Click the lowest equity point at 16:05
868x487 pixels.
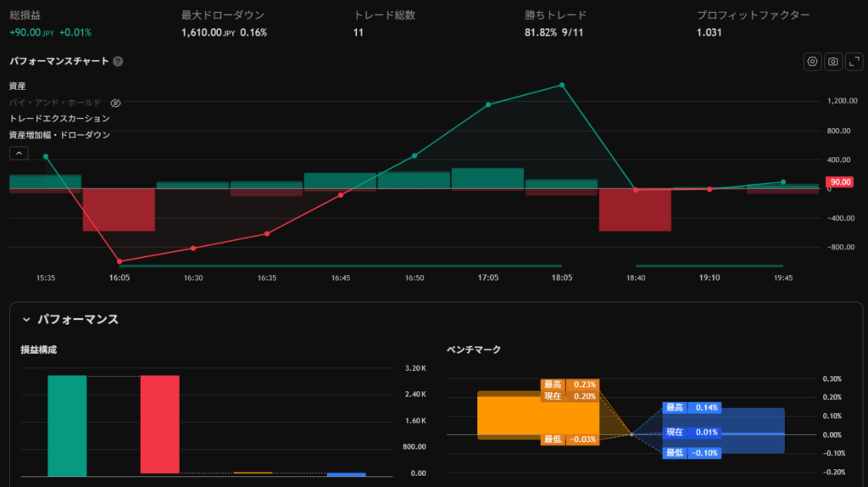119,261
